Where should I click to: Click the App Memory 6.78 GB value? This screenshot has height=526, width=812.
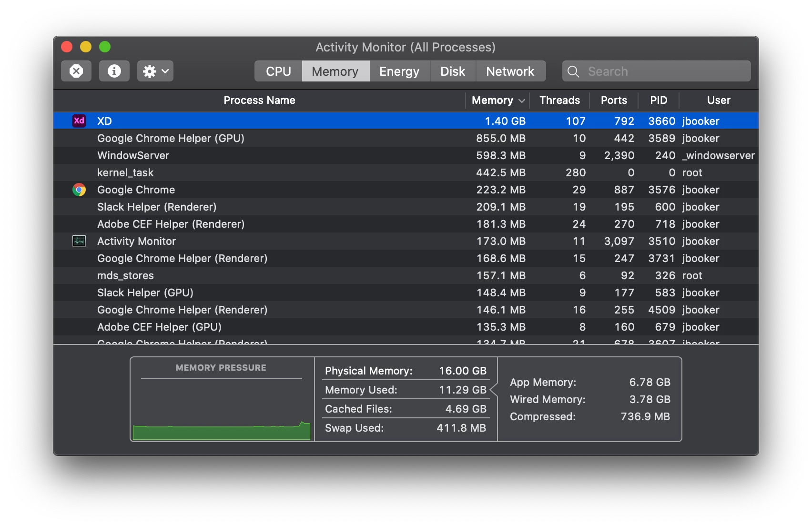pos(650,382)
